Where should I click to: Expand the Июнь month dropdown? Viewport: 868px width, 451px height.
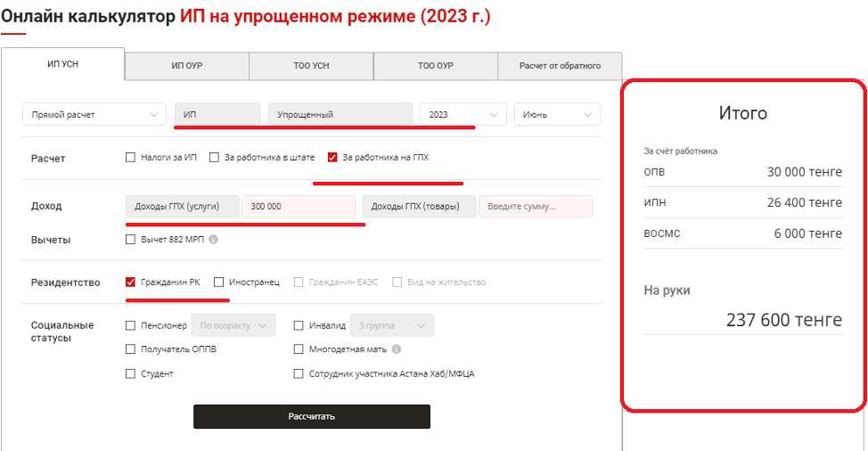(558, 115)
